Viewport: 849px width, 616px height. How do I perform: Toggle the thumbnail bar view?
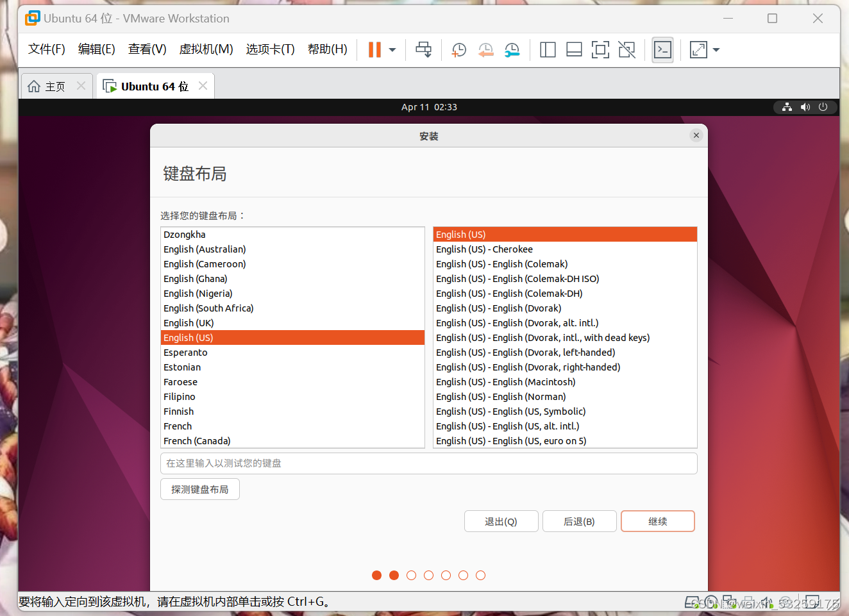click(x=574, y=49)
